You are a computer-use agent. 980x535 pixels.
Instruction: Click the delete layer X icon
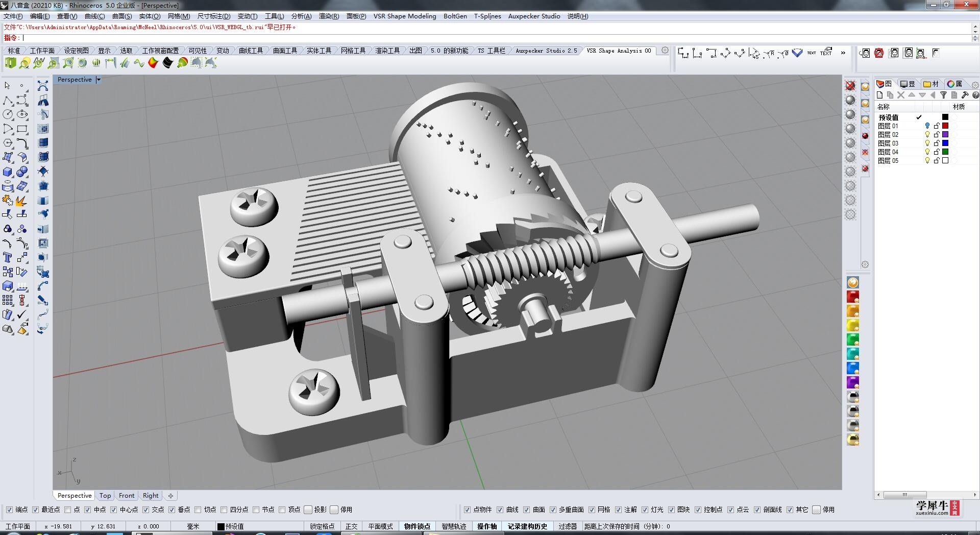(x=901, y=95)
